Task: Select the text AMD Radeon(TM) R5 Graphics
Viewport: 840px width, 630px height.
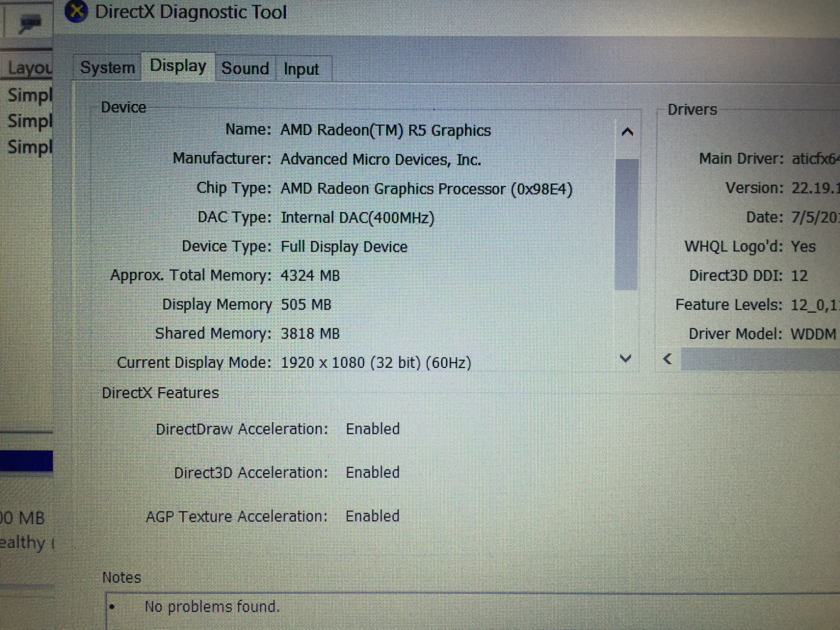Action: click(x=385, y=130)
